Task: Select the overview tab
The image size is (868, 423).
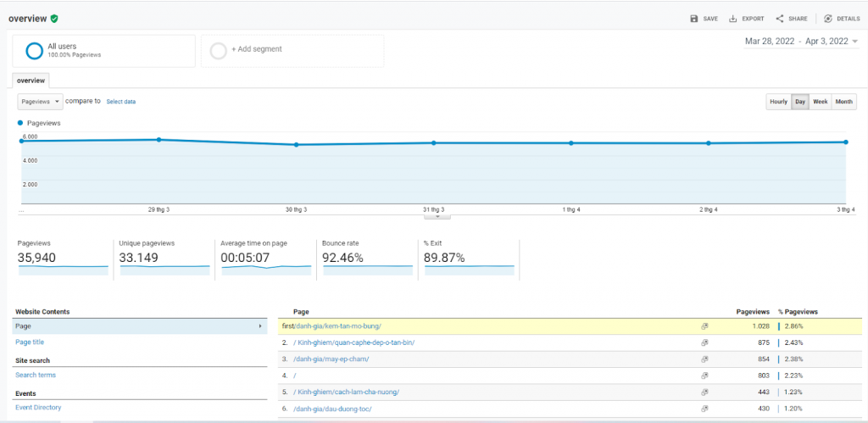Action: point(31,81)
